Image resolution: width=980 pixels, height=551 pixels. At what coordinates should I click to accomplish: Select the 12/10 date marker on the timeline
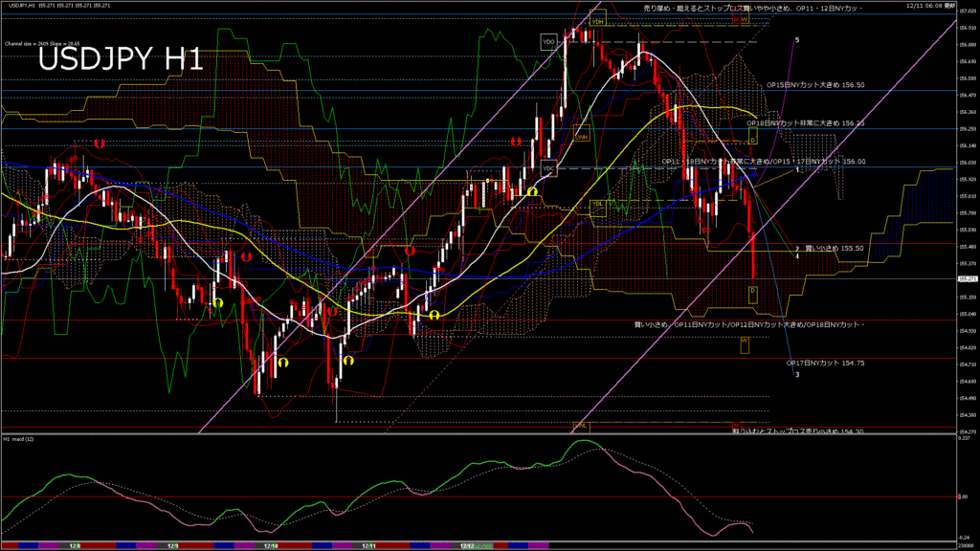tap(271, 545)
